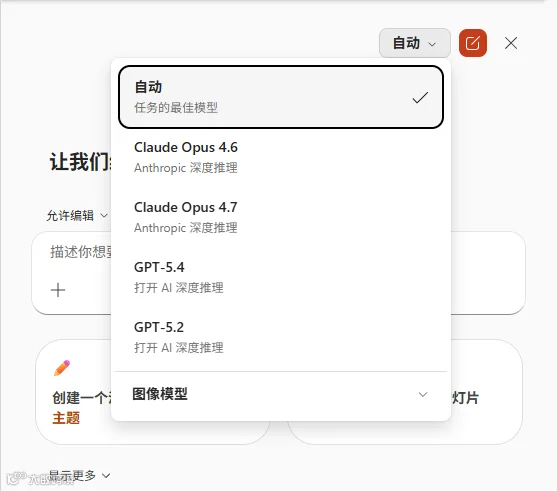The width and height of the screenshot is (557, 491).
Task: Click the 让我们 heading text
Action: pyautogui.click(x=81, y=162)
